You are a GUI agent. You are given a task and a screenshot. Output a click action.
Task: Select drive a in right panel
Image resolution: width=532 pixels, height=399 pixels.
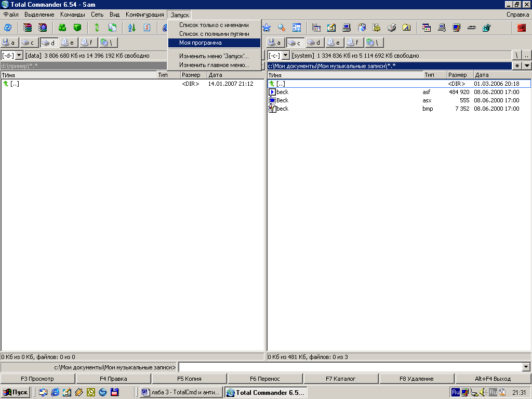tap(275, 43)
